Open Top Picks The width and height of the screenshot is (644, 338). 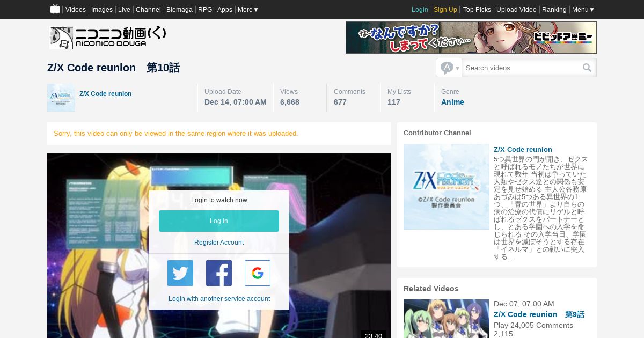477,10
